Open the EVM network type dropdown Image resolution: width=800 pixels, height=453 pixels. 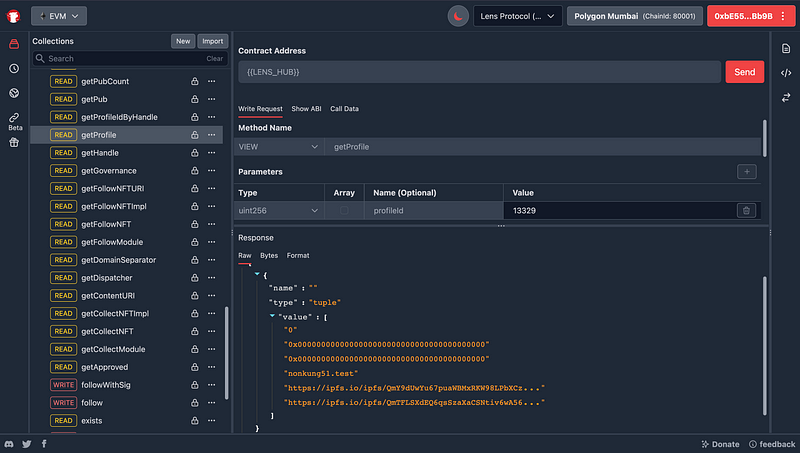(x=59, y=16)
